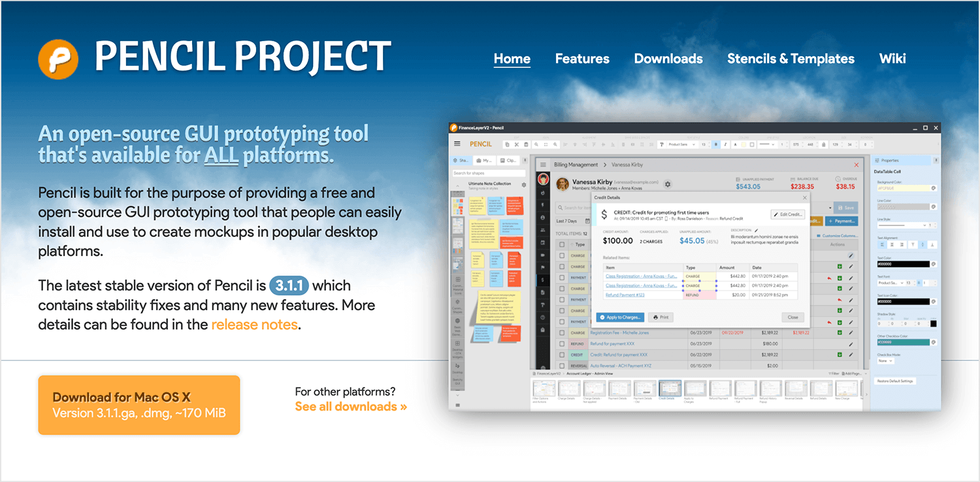This screenshot has height=482, width=980.
Task: Check the Registration Fee - Michelle Jones row checkbox
Action: 562,332
